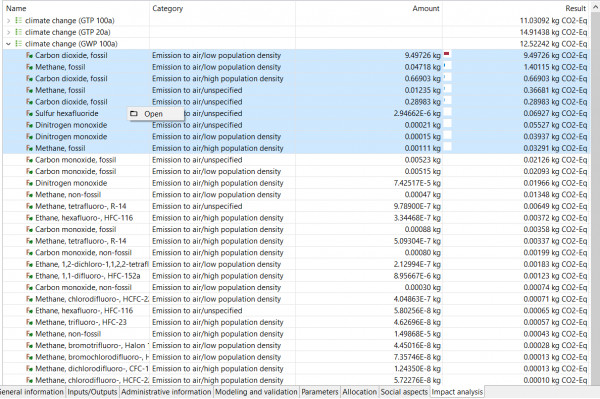Click flow icon of Carbon monoxide, fossil 0.00515 kg row
Image resolution: width=600 pixels, height=399 pixels.
tap(29, 171)
